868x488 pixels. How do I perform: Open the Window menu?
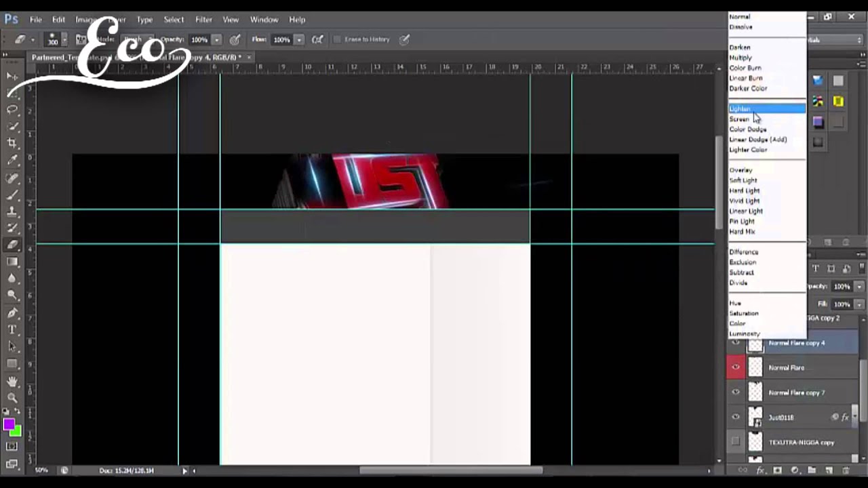point(264,20)
